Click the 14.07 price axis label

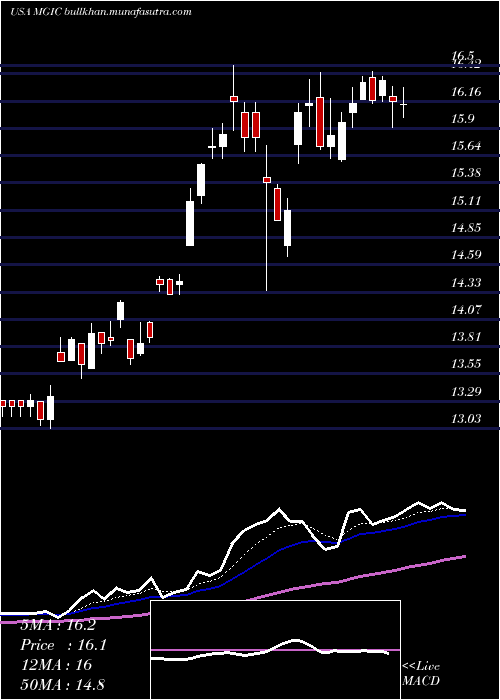(466, 309)
